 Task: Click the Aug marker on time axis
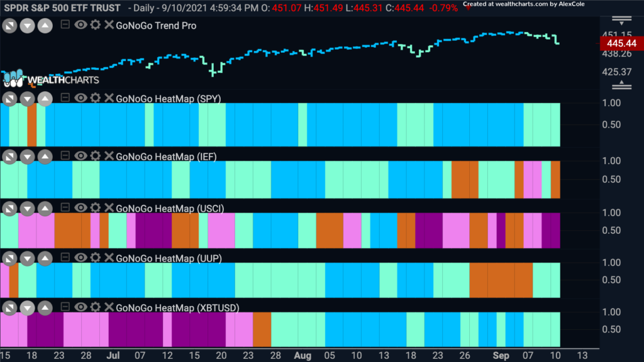click(x=303, y=356)
